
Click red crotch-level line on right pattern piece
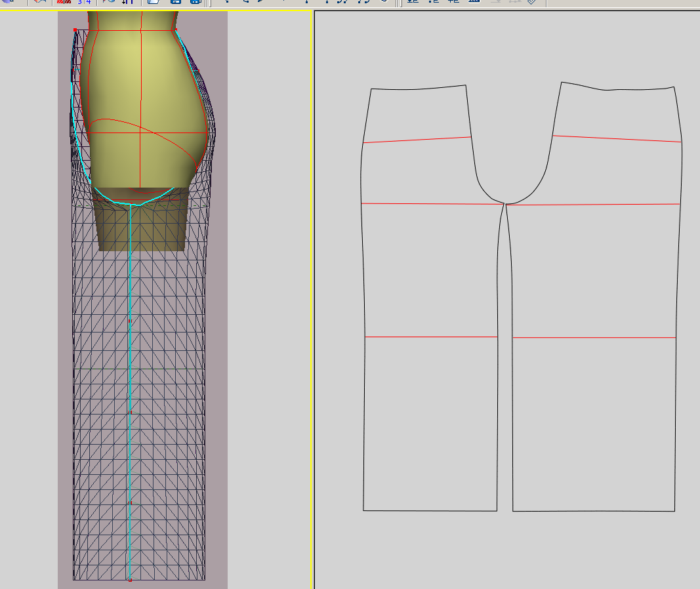[592, 205]
